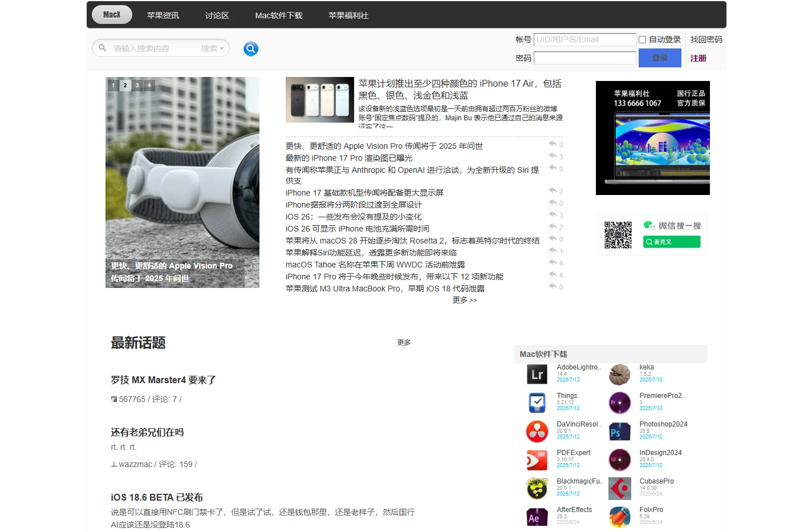Click the 苹果福利社 MacBook ad banner
812x532 pixels.
coord(653,138)
